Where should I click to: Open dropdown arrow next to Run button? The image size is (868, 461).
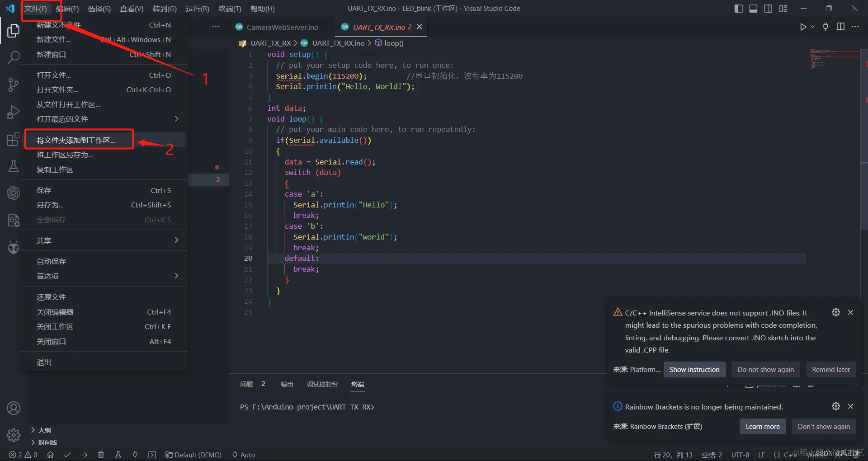(812, 27)
